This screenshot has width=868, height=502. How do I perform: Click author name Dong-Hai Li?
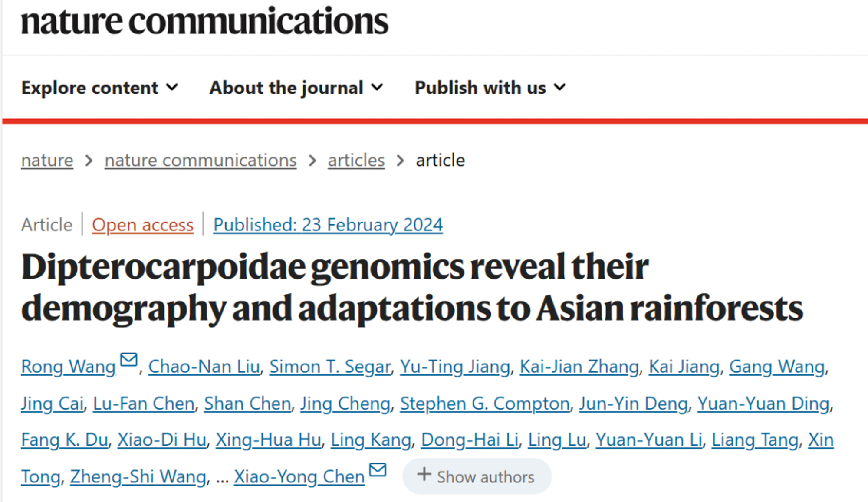click(470, 440)
